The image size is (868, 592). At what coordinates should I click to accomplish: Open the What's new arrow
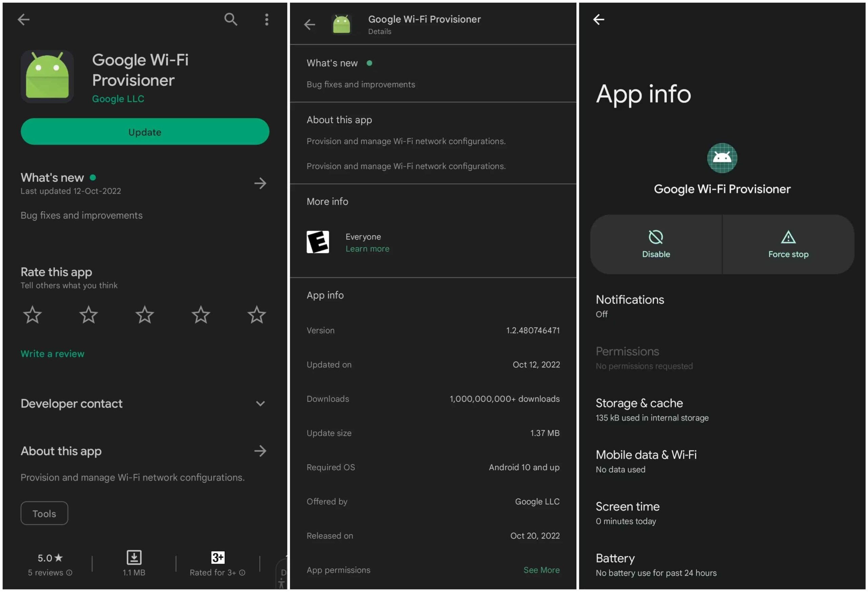(x=261, y=183)
